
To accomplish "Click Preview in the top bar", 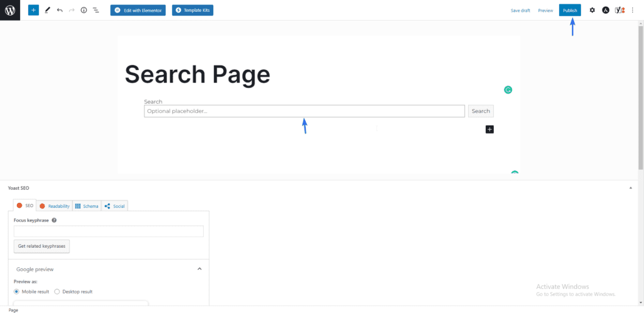I will (x=545, y=11).
